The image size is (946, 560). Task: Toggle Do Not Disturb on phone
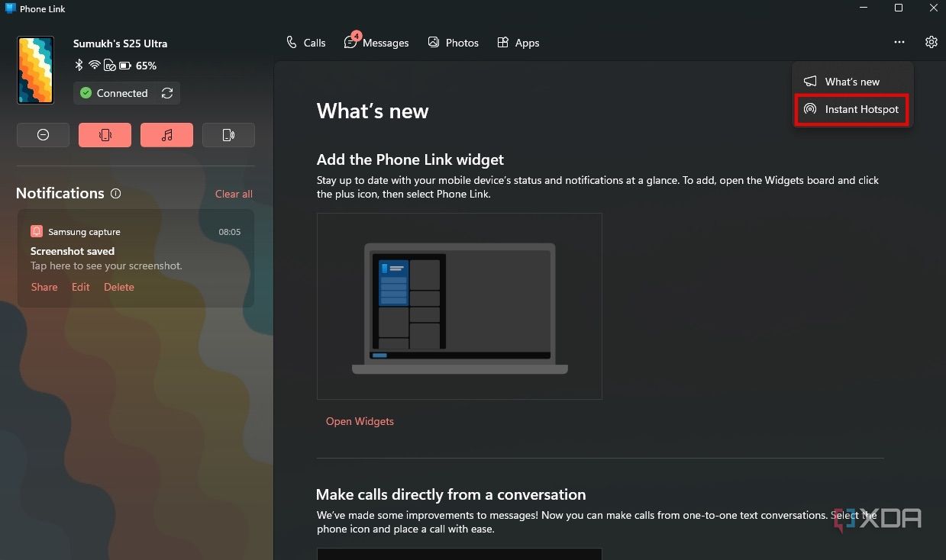pyautogui.click(x=43, y=135)
